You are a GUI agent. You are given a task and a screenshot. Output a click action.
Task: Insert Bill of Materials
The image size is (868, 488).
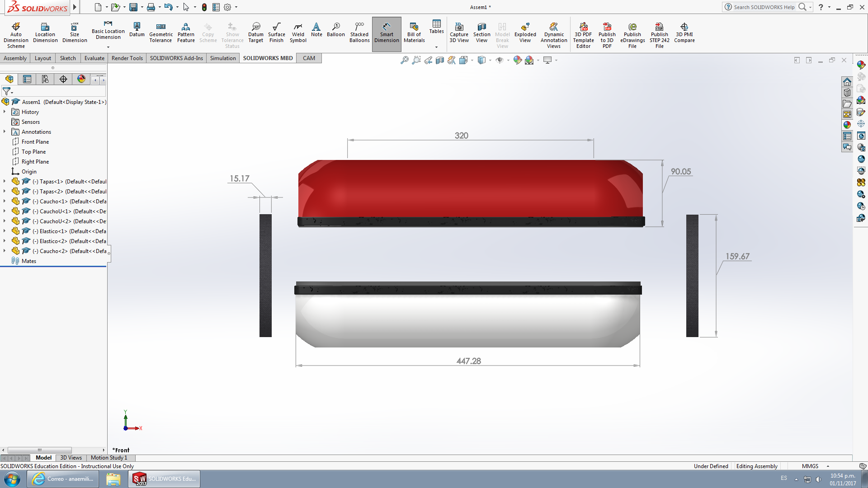click(x=414, y=33)
